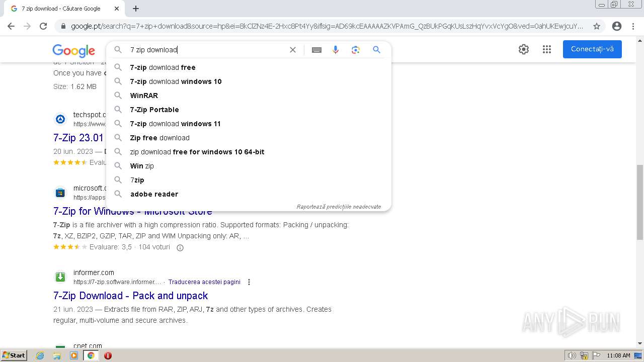The height and width of the screenshot is (362, 644).
Task: Click the Google logo
Action: [73, 50]
